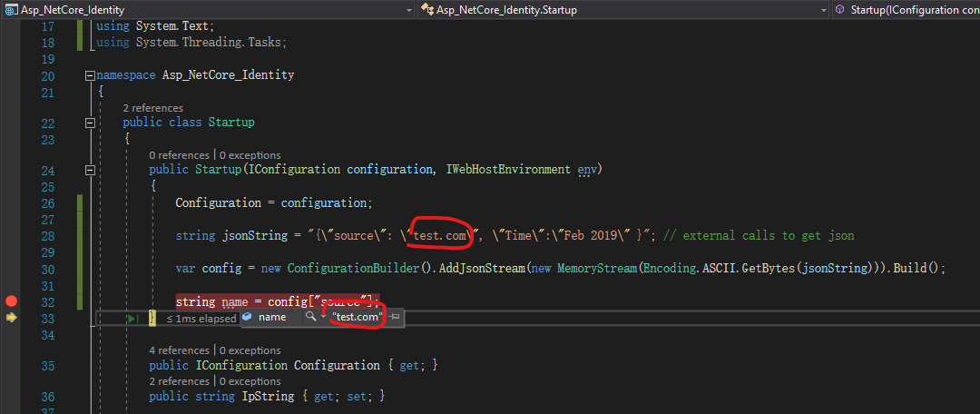Click '0 exceptions' CodeLens above Configuration property

click(250, 350)
